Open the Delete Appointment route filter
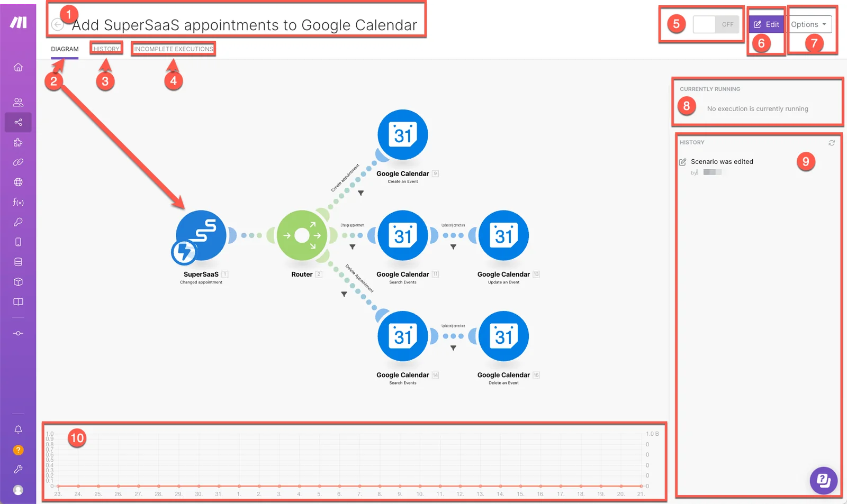Image resolution: width=847 pixels, height=504 pixels. click(344, 294)
